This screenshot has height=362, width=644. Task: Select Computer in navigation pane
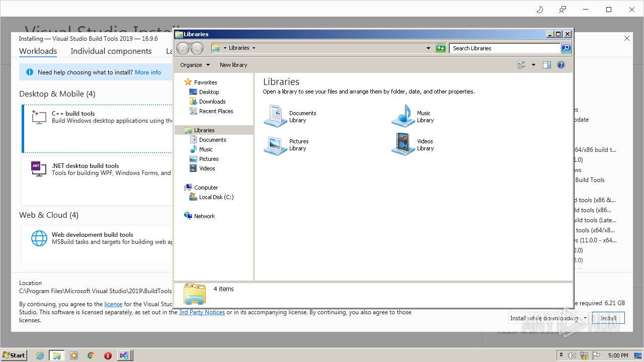(206, 188)
